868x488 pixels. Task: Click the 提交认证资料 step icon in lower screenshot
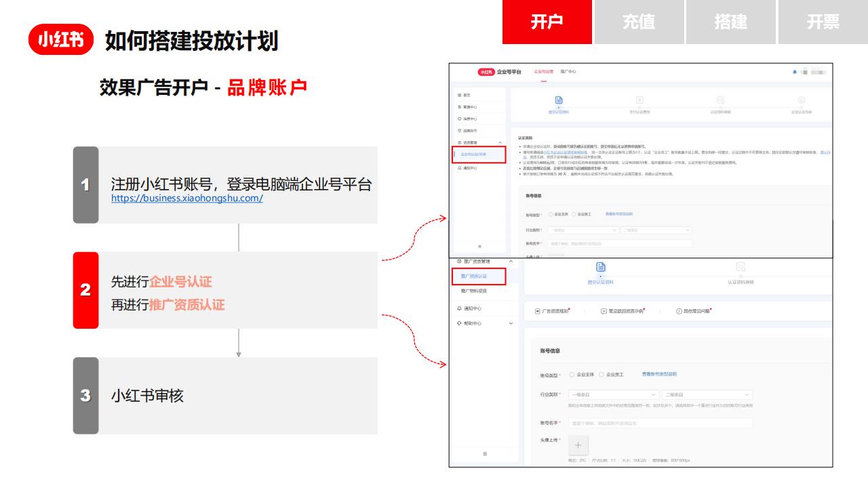click(600, 268)
